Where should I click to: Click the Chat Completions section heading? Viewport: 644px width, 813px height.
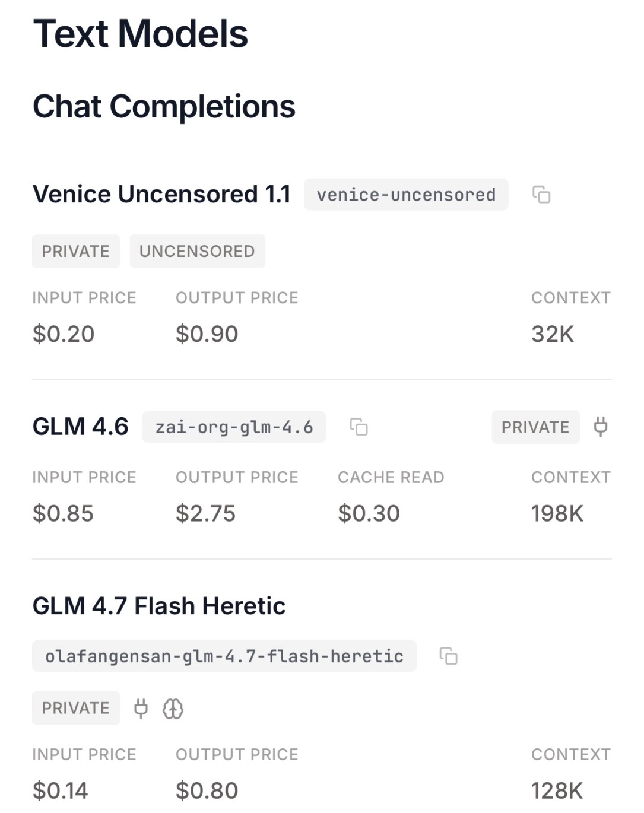pos(164,107)
